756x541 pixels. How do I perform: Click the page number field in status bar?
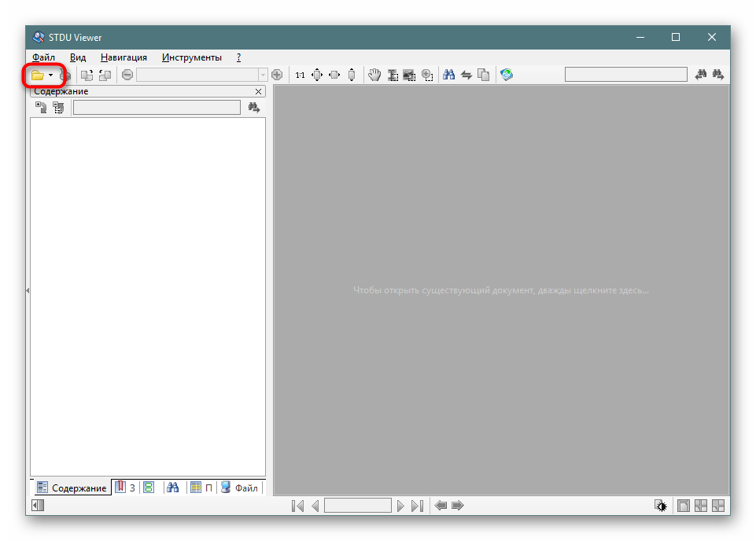pos(357,506)
